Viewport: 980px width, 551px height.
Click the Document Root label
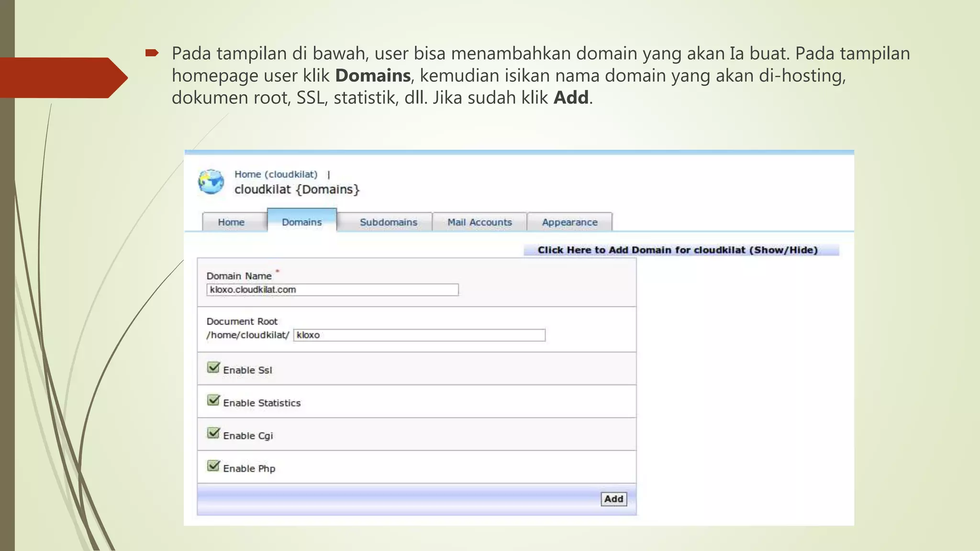242,321
